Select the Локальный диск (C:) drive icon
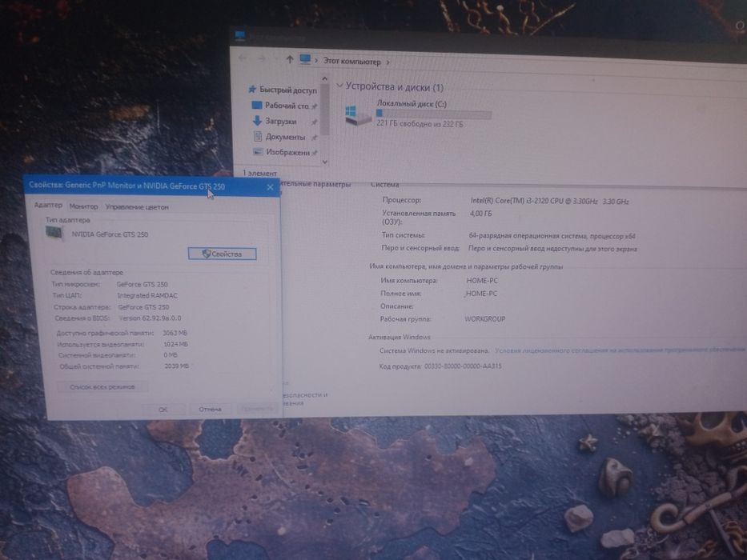Viewport: 747px width, 560px height. [x=358, y=114]
